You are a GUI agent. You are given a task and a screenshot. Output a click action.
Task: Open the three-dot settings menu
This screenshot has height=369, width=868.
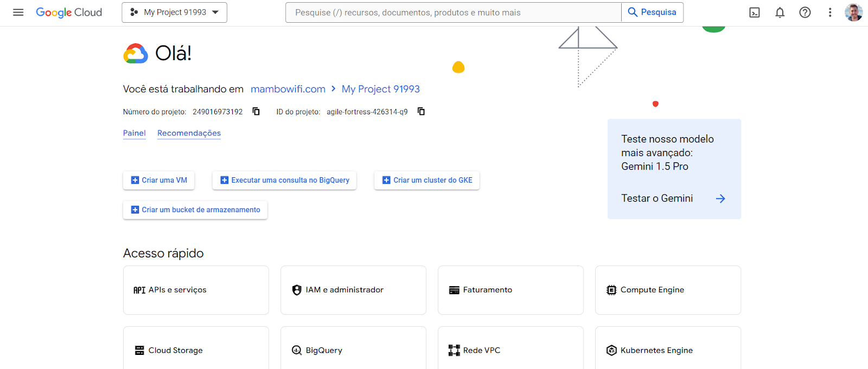(830, 12)
